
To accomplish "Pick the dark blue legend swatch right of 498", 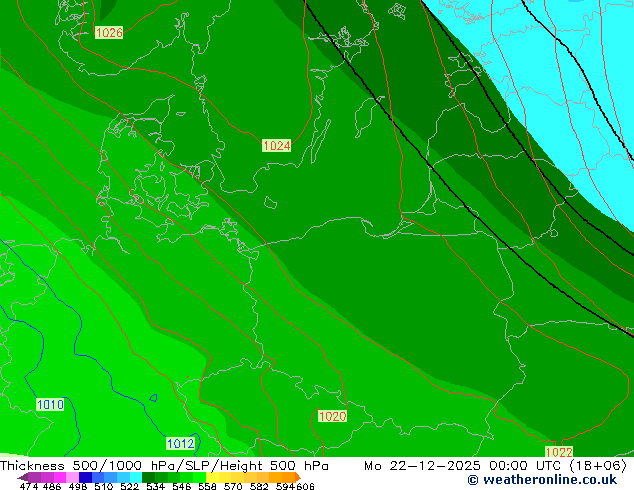I will click(85, 477).
